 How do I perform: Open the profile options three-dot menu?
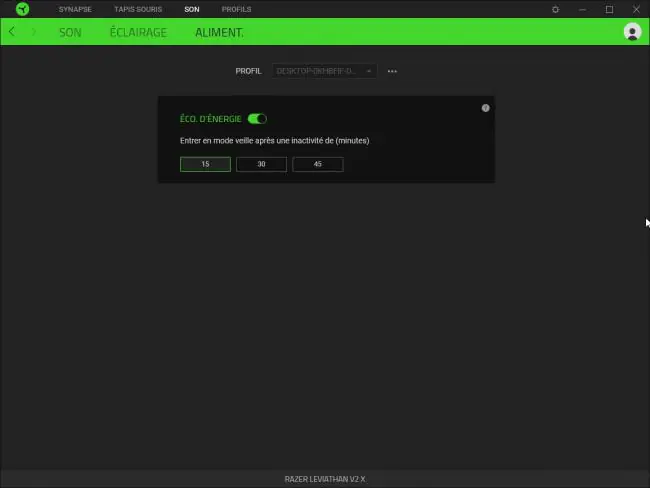392,71
